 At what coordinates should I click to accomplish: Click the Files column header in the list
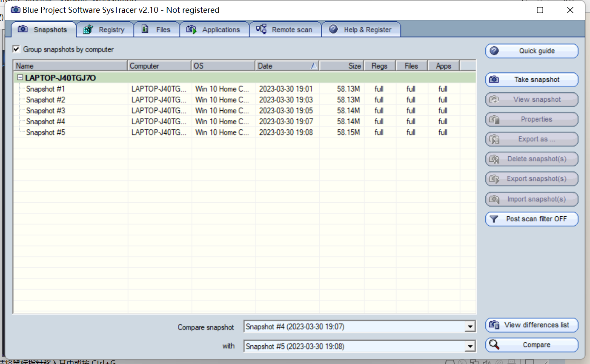point(412,66)
